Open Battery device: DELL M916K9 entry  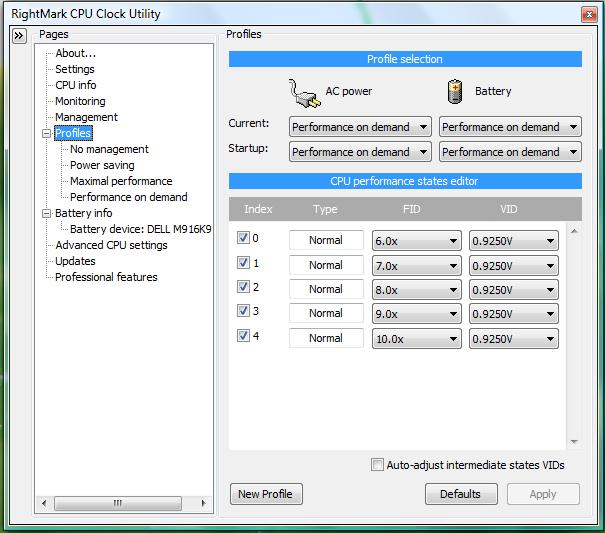coord(140,229)
